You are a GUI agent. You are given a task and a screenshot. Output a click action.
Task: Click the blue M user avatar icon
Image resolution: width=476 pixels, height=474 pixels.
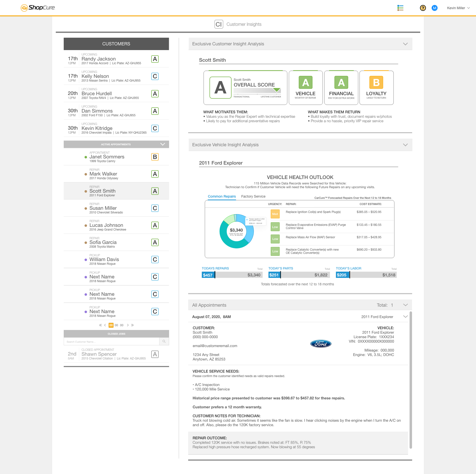(434, 8)
